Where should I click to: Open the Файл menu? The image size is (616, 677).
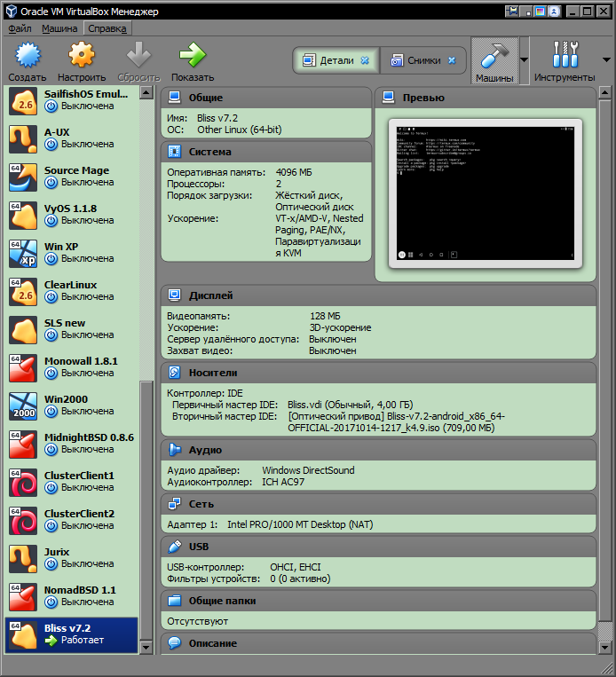20,28
